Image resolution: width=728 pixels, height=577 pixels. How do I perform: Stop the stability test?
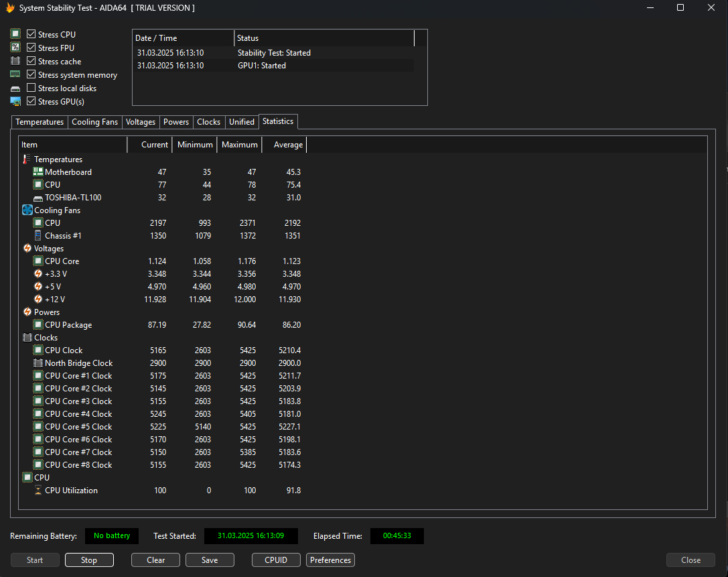click(89, 560)
